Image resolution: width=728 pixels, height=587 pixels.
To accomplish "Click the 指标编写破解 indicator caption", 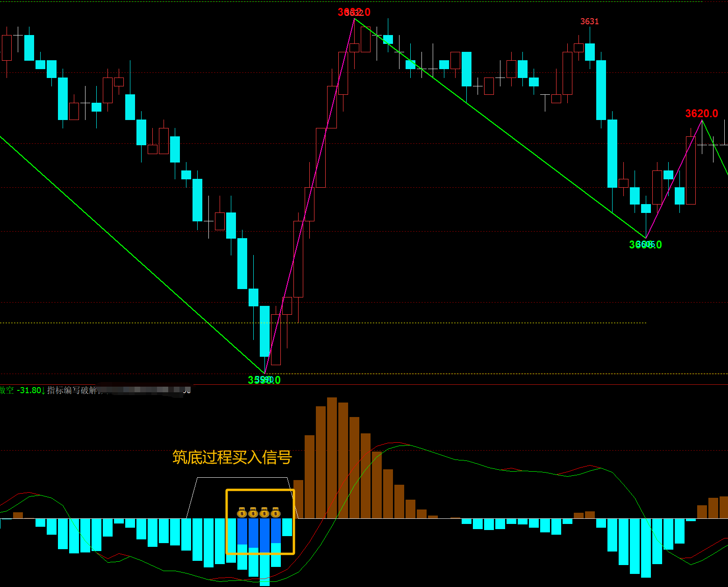I will [x=72, y=390].
